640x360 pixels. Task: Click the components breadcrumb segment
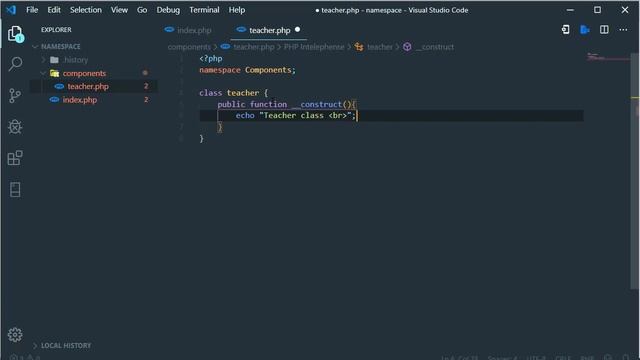click(189, 47)
